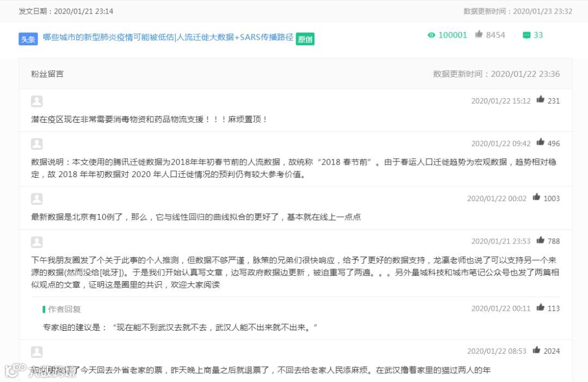The width and height of the screenshot is (588, 382).
Task: Click the thumbs-up icon beside 8454
Action: [479, 34]
